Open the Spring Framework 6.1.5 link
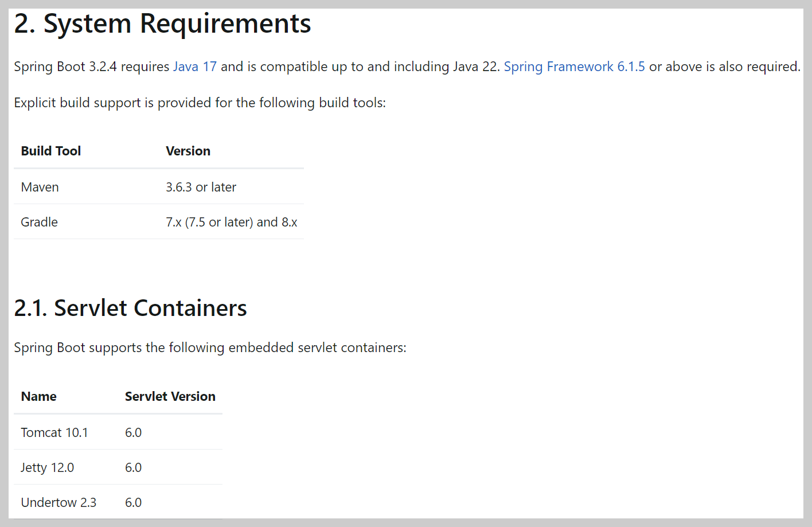This screenshot has height=527, width=812. pyautogui.click(x=574, y=67)
